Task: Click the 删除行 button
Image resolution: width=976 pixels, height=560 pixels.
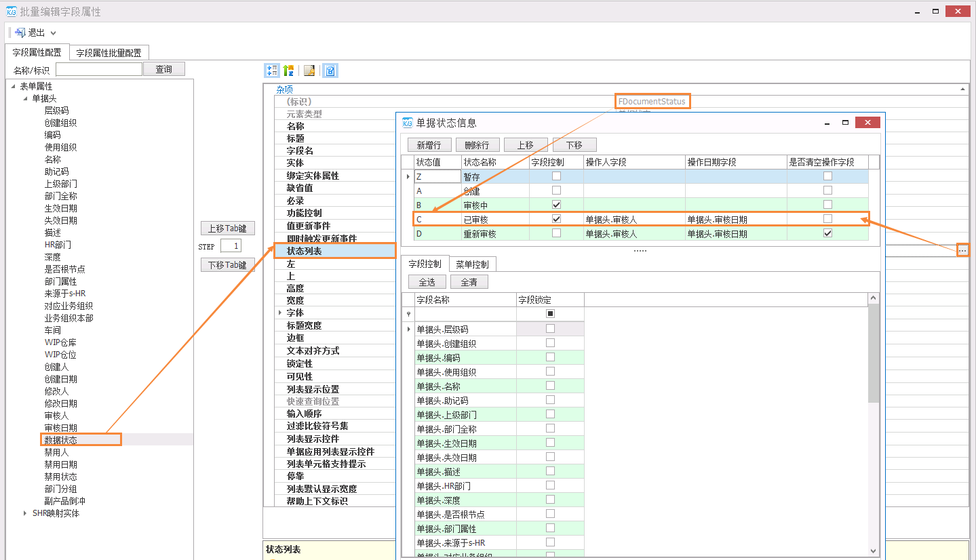Action: (x=477, y=145)
